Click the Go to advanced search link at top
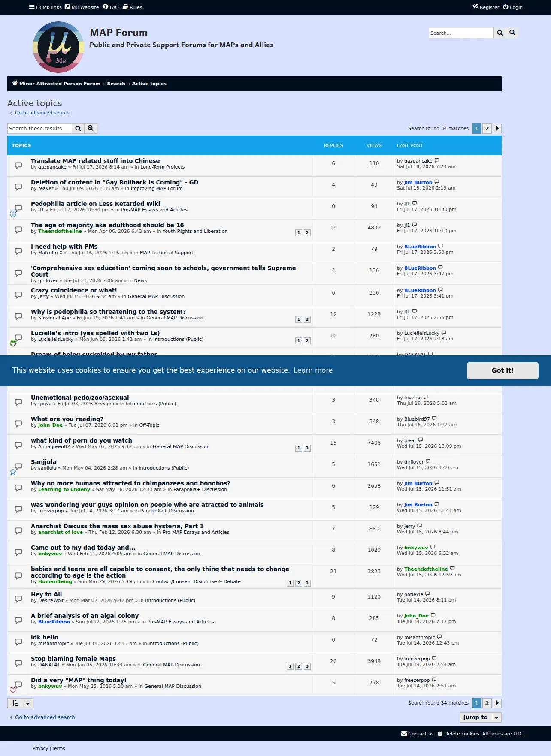This screenshot has width=551, height=756. (x=42, y=113)
